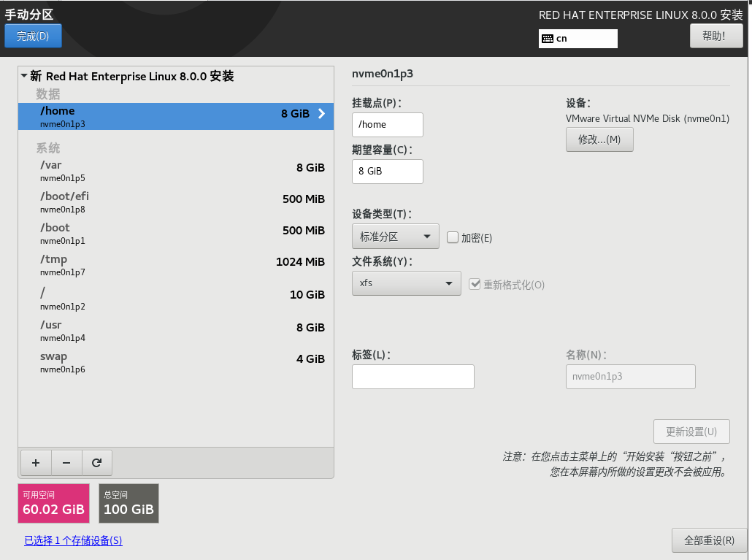This screenshot has width=752, height=560.
Task: Select the /usr nvme0n1p4 partition row
Action: pos(176,331)
